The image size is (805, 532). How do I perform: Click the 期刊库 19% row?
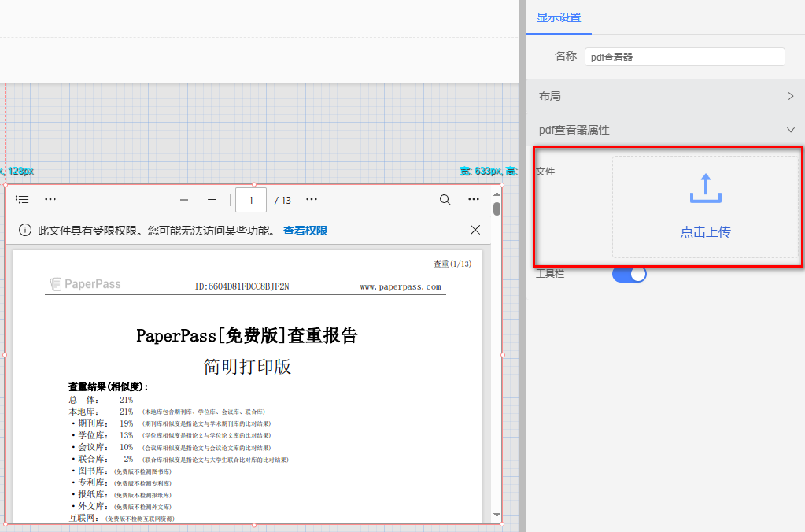pyautogui.click(x=171, y=423)
